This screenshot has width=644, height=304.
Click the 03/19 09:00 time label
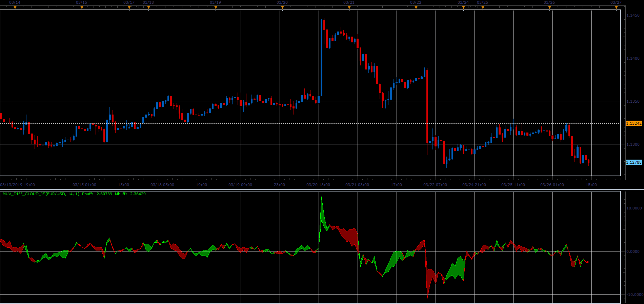[240, 185]
